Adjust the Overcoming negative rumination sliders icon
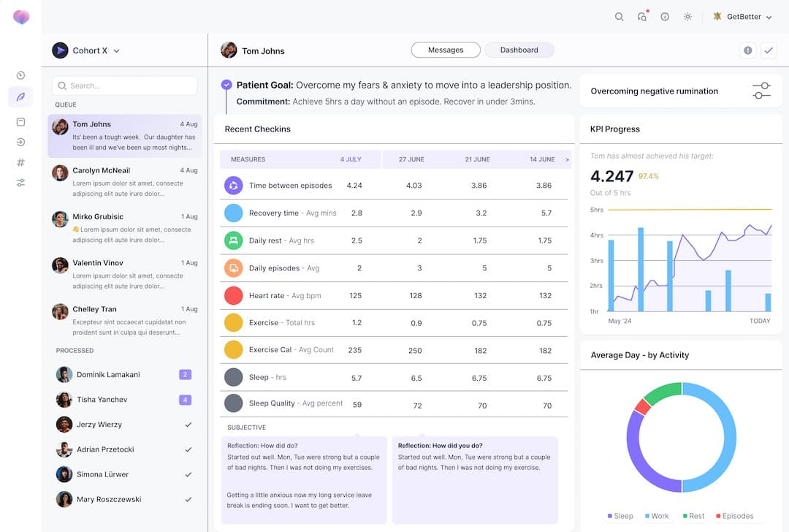The image size is (789, 532). (x=761, y=91)
